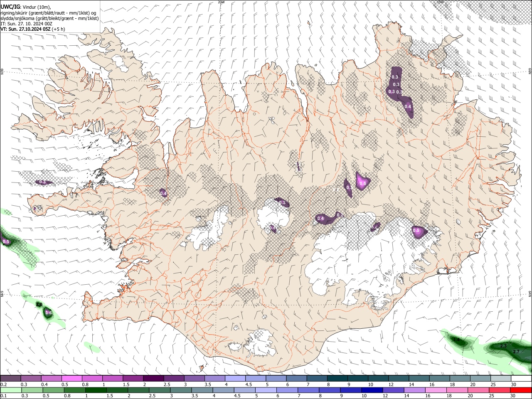
Task: Click the 0.6 snow value in the bright pink patch
Action: pos(363,184)
